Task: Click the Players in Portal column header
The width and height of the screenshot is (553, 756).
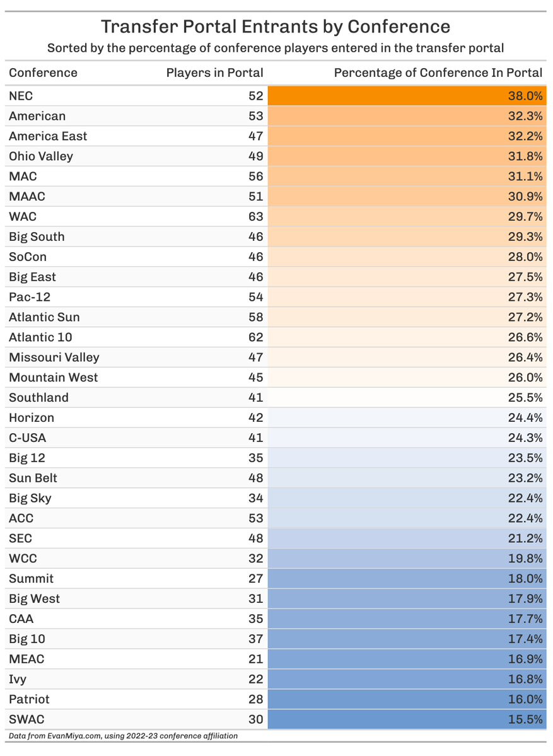Action: coord(214,73)
